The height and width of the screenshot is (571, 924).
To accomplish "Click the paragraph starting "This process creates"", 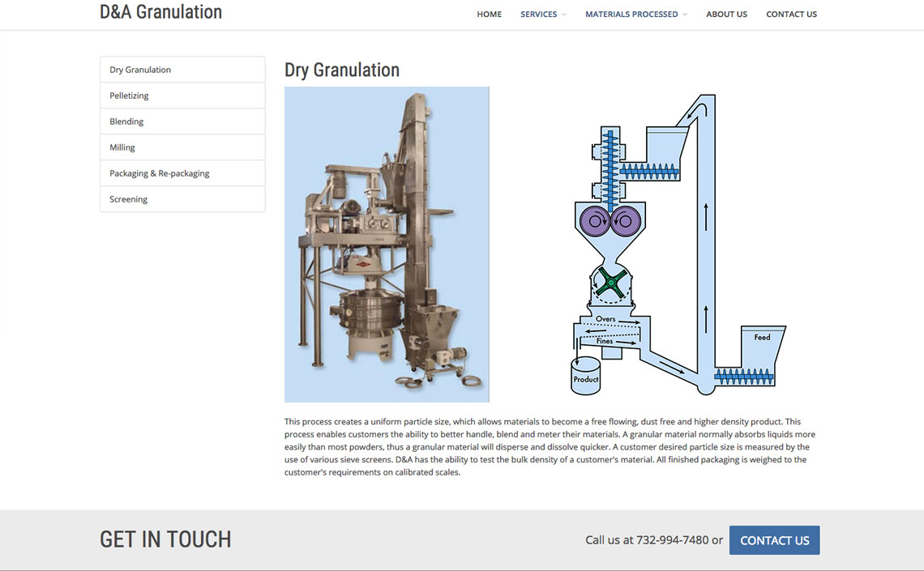I will [550, 447].
